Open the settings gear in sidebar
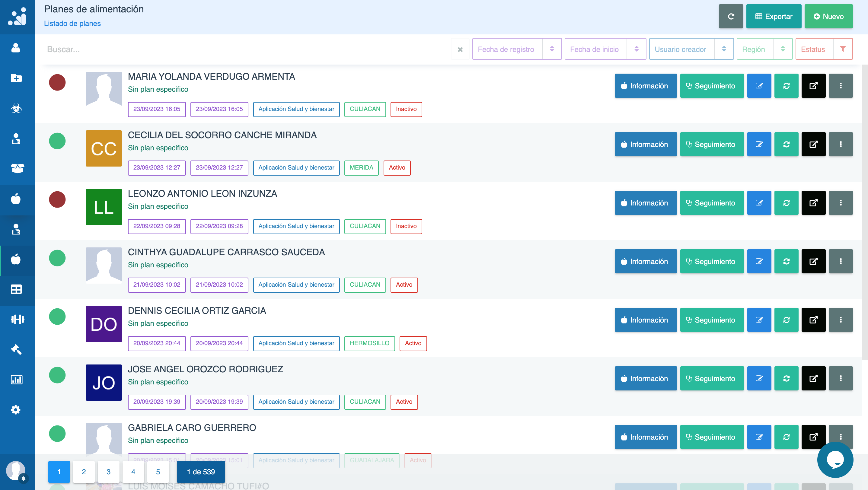Image resolution: width=868 pixels, height=490 pixels. pos(16,409)
